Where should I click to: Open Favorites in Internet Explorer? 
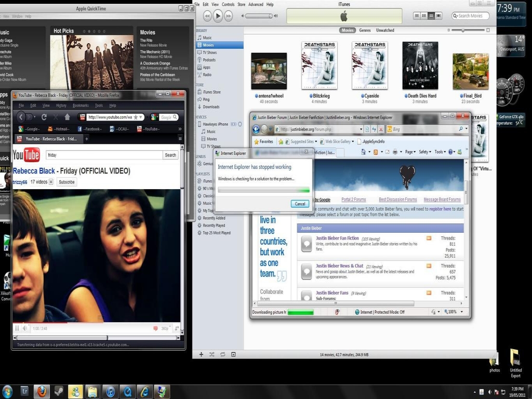click(263, 141)
